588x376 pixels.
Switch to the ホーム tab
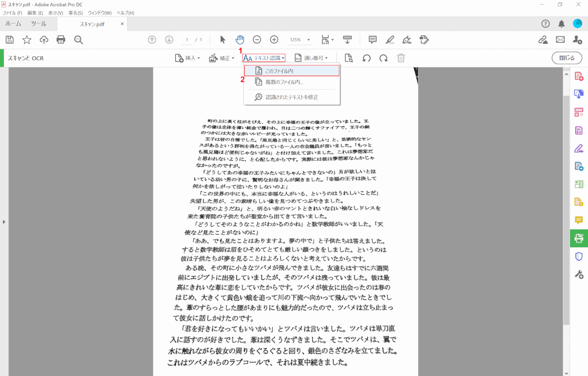pyautogui.click(x=13, y=24)
